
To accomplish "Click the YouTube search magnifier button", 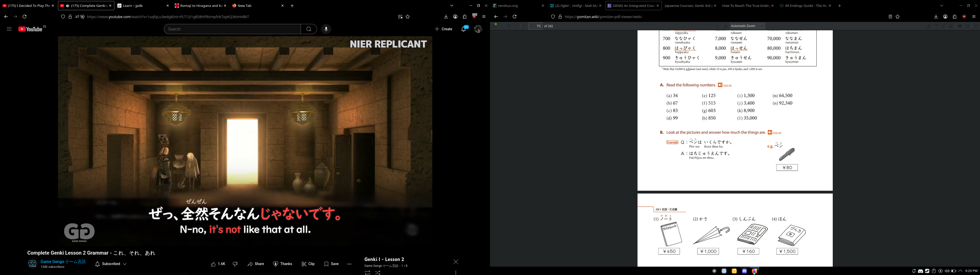I will pyautogui.click(x=309, y=29).
